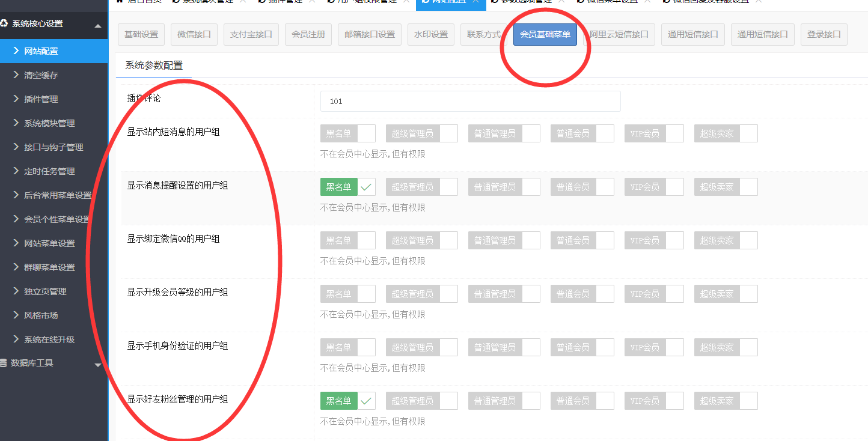Image resolution: width=868 pixels, height=441 pixels.
Task: Expand the 数据库工具 dropdown arrow
Action: coord(98,365)
